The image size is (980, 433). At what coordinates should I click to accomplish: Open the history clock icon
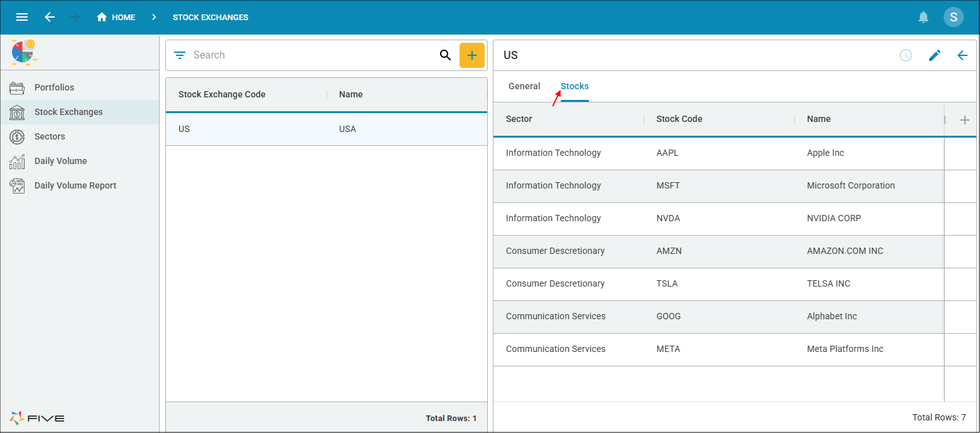point(906,55)
